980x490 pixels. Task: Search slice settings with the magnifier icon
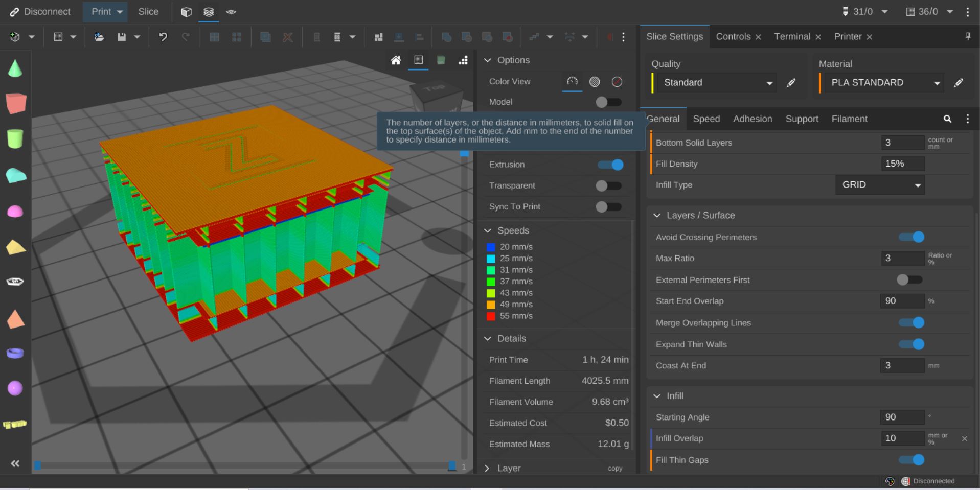pyautogui.click(x=948, y=119)
